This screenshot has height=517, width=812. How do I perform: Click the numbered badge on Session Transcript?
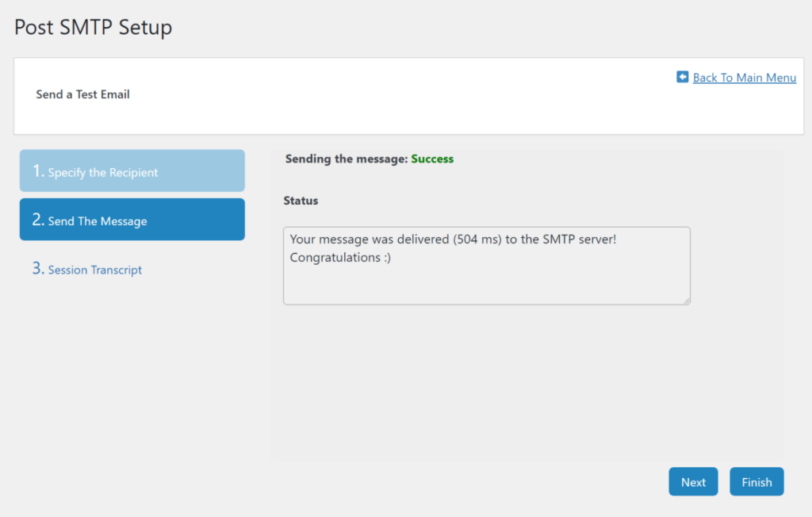click(36, 268)
